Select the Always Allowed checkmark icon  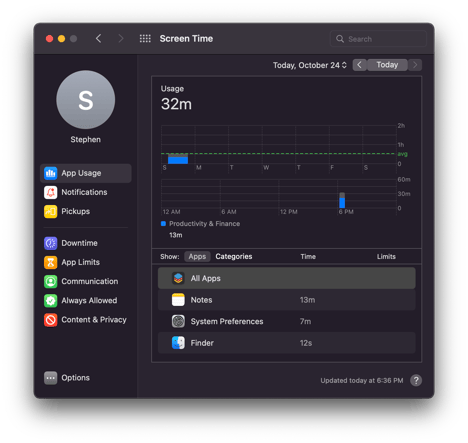50,301
